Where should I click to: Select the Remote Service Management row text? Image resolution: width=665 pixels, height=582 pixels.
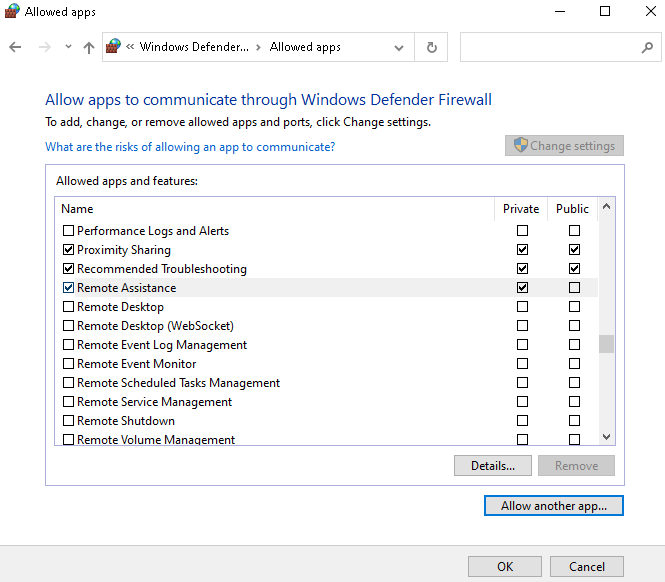pyautogui.click(x=154, y=402)
